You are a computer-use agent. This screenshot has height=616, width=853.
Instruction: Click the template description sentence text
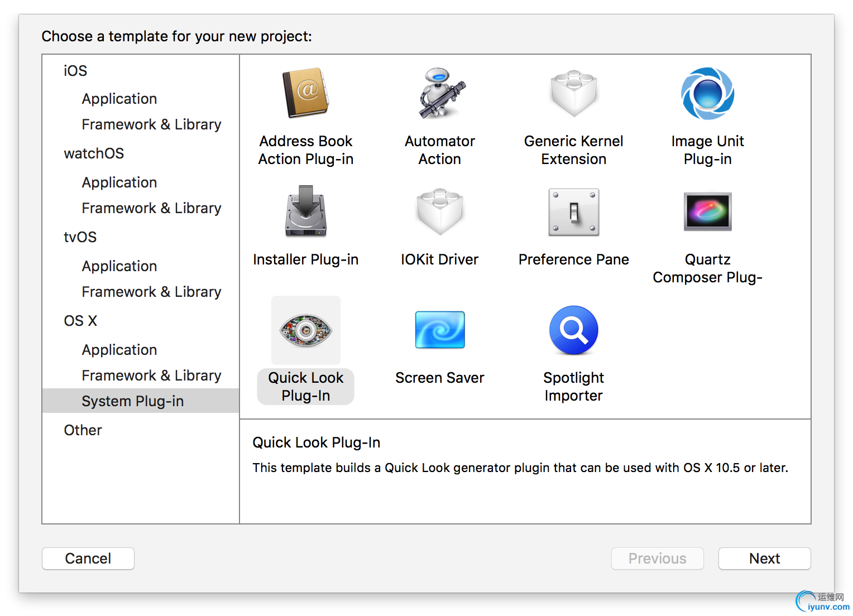[520, 468]
